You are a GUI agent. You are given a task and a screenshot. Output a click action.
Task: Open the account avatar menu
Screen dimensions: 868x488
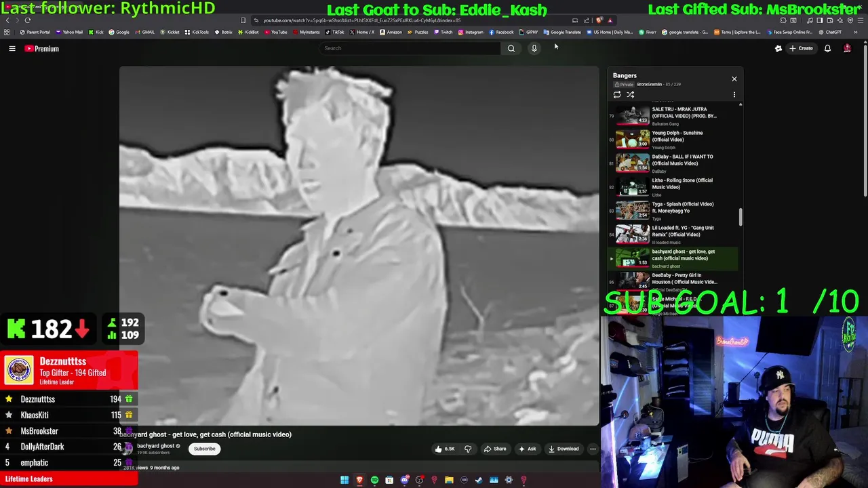pos(847,49)
